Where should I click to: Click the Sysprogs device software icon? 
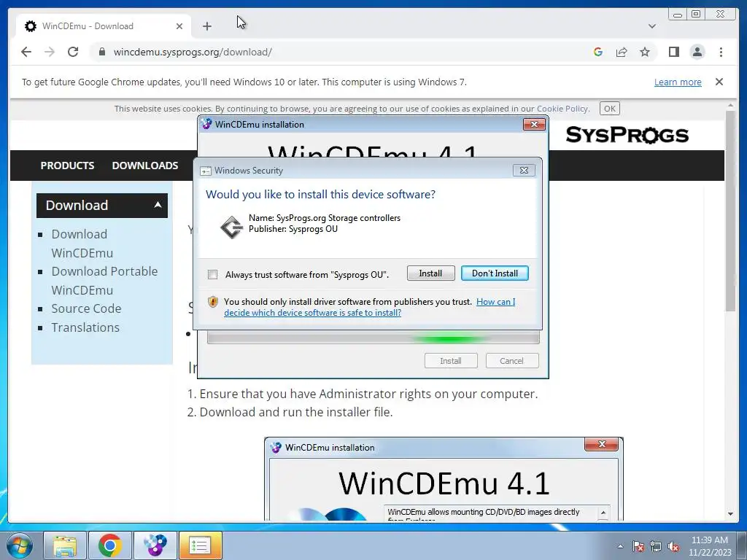(x=231, y=227)
